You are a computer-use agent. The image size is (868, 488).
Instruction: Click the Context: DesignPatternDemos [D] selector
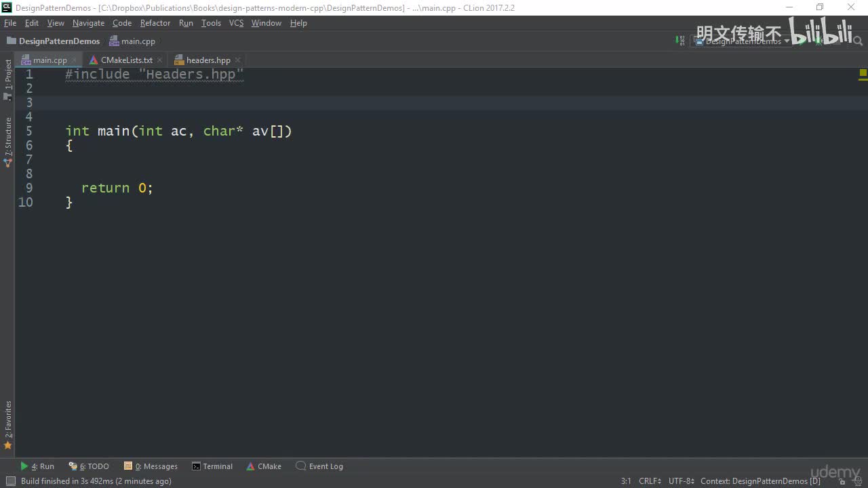[760, 481]
